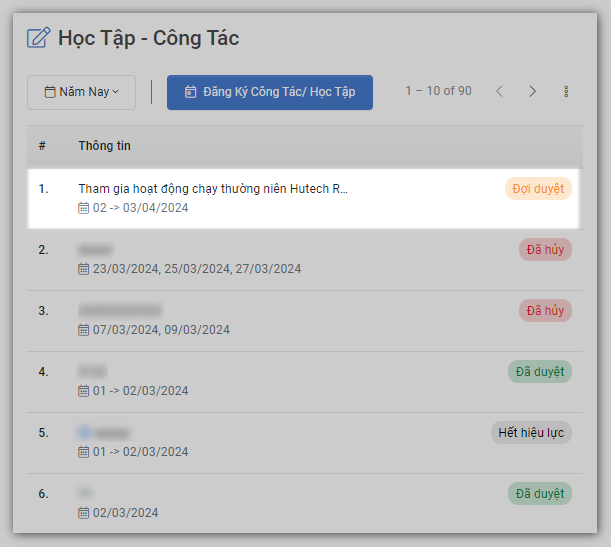The image size is (611, 547).
Task: Open the vertical three-dots more options menu
Action: (x=566, y=92)
